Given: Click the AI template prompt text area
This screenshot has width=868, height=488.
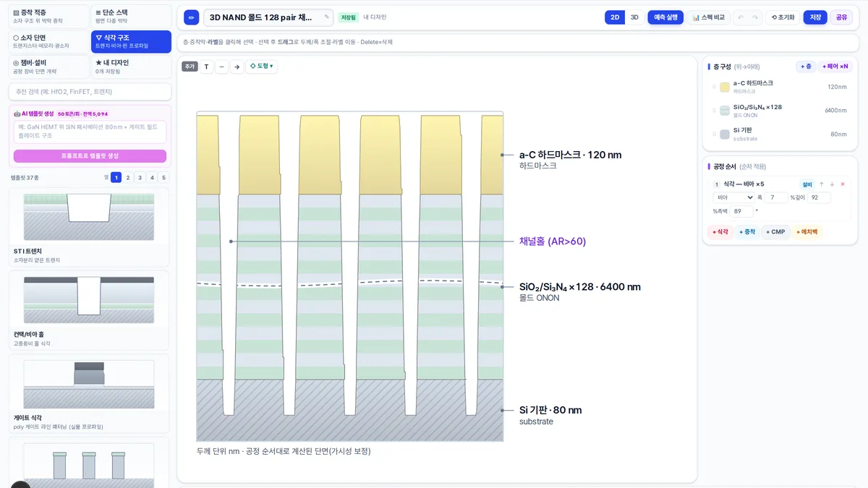Looking at the screenshot, I should pyautogui.click(x=90, y=132).
